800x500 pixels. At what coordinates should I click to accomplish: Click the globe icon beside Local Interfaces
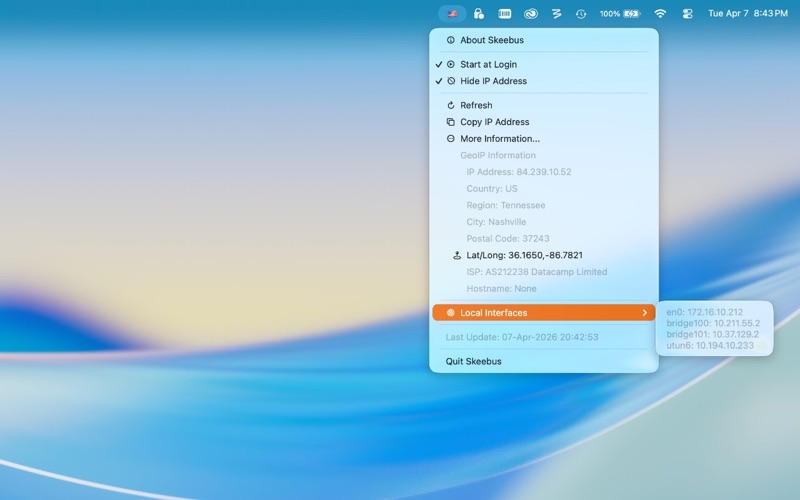(451, 313)
